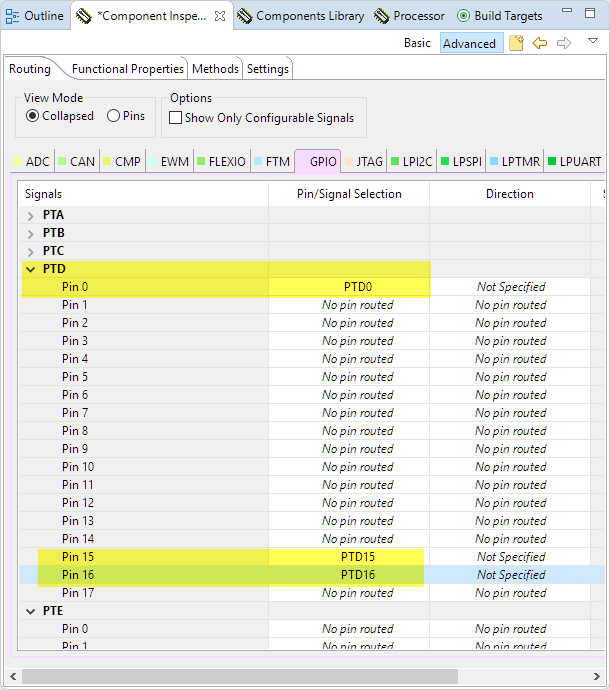Open the view menu triangle
The image size is (610, 690).
(592, 42)
